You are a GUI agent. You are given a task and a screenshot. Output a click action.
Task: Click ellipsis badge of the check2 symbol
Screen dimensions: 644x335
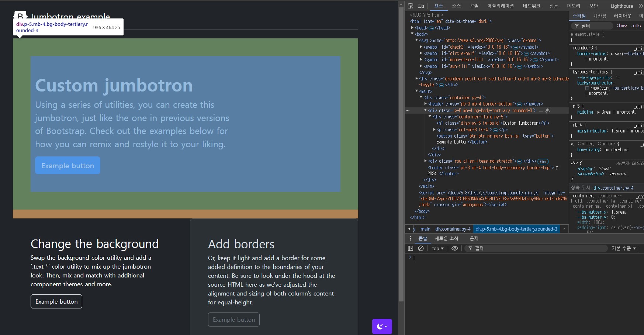pyautogui.click(x=515, y=47)
